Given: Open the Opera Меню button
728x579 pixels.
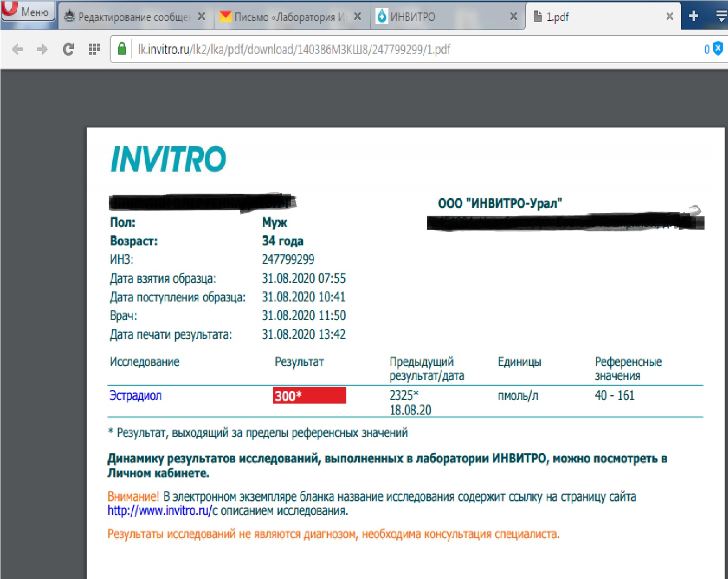Looking at the screenshot, I should pyautogui.click(x=28, y=12).
